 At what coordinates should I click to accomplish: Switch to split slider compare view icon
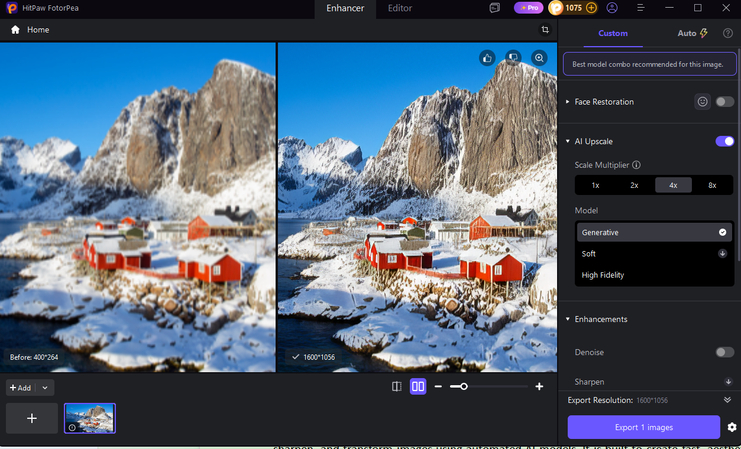(396, 387)
